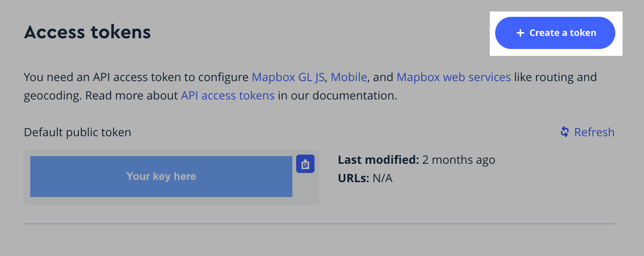Viewport: 644px width, 256px height.
Task: Click the Last modified 2 months ago text
Action: tap(417, 160)
